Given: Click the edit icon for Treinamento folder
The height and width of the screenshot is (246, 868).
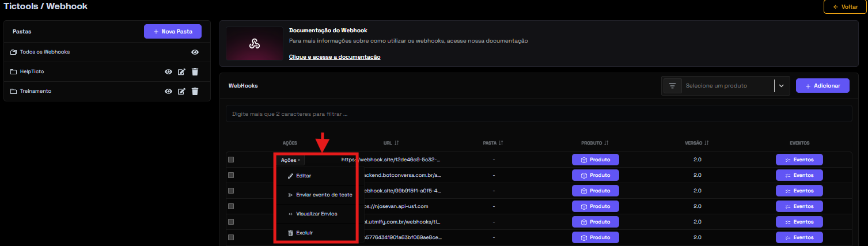Looking at the screenshot, I should [x=181, y=91].
